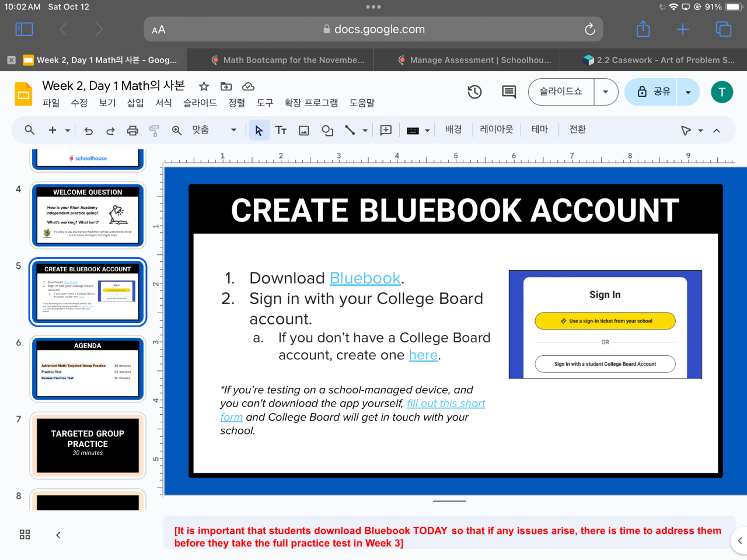Activate the paint format tool
Screen dimensions: 747x560
(x=155, y=131)
